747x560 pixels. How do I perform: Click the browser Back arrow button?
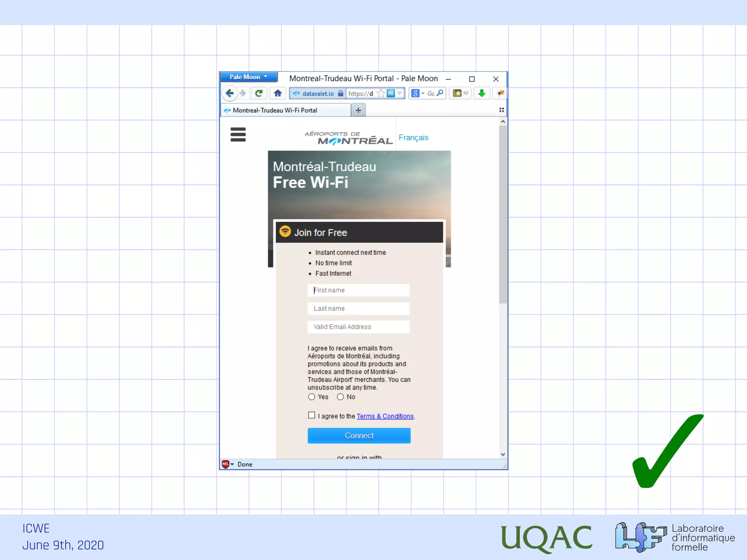tap(229, 93)
